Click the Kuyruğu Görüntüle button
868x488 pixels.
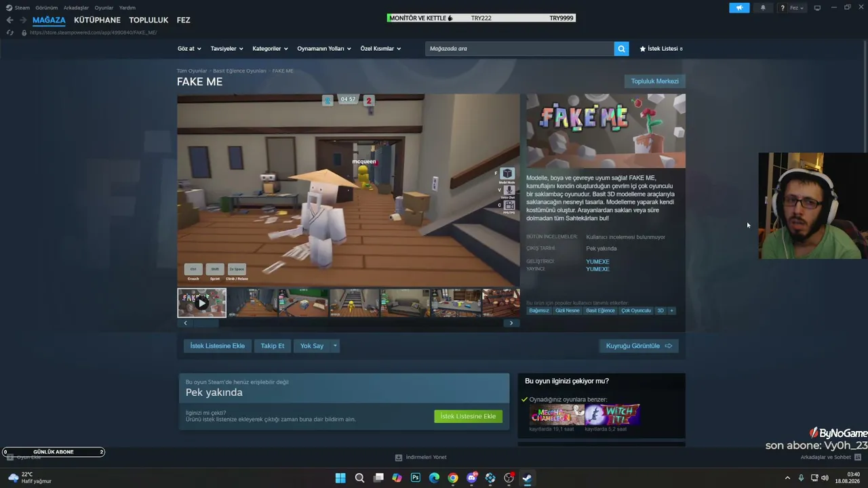click(x=638, y=346)
